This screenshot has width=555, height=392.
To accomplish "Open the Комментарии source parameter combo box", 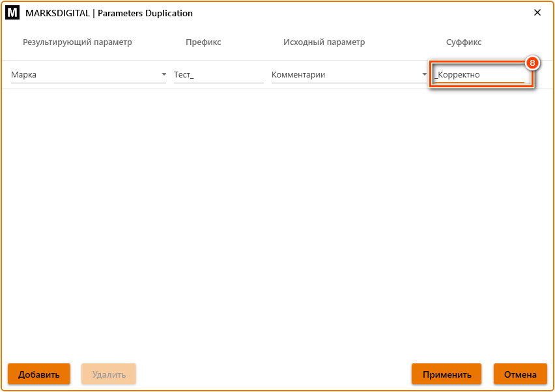I will click(345, 75).
